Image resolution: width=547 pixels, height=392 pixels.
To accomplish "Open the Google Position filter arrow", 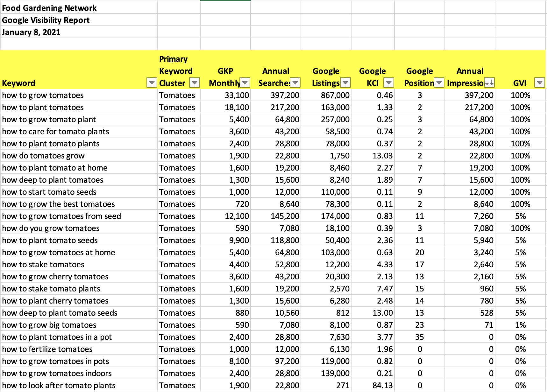I will 439,82.
